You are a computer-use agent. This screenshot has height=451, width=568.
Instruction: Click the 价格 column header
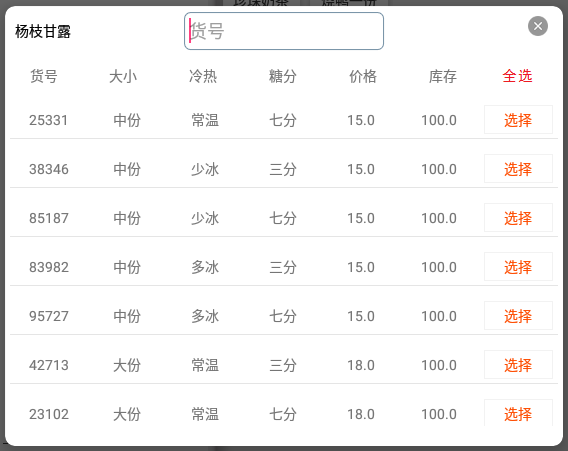tap(363, 76)
